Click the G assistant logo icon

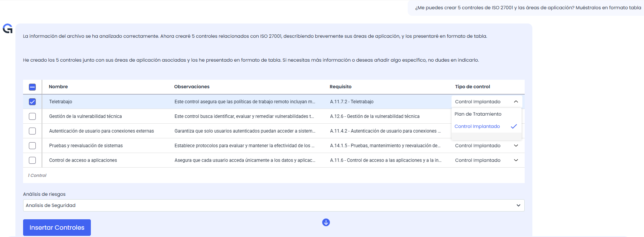click(8, 29)
